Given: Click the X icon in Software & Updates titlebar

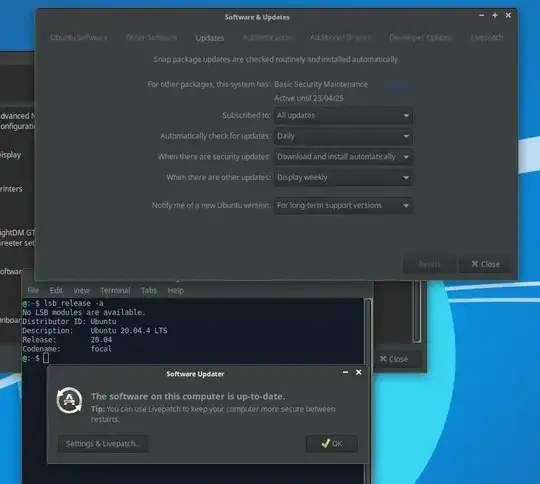Looking at the screenshot, I should [508, 16].
